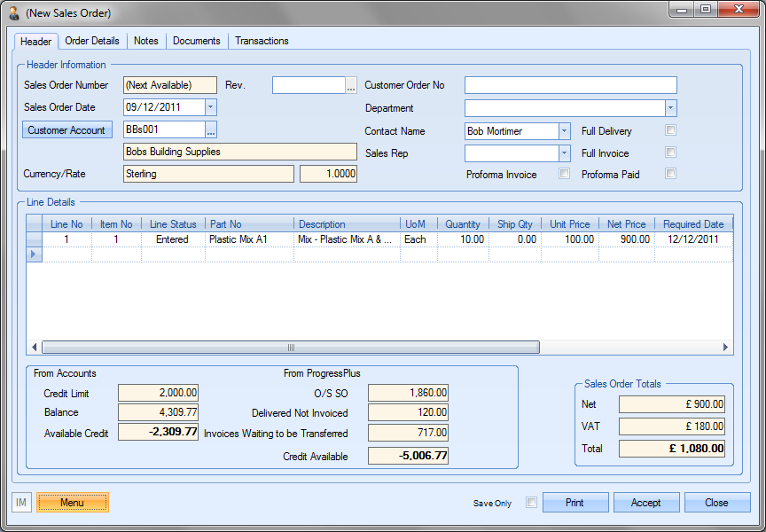This screenshot has width=766, height=532.
Task: Switch to the Order Details tab
Action: click(92, 41)
